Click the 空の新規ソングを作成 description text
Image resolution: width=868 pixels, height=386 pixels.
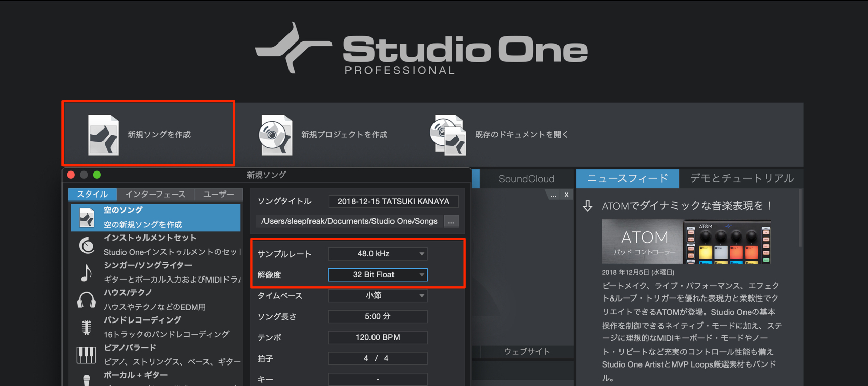[142, 225]
